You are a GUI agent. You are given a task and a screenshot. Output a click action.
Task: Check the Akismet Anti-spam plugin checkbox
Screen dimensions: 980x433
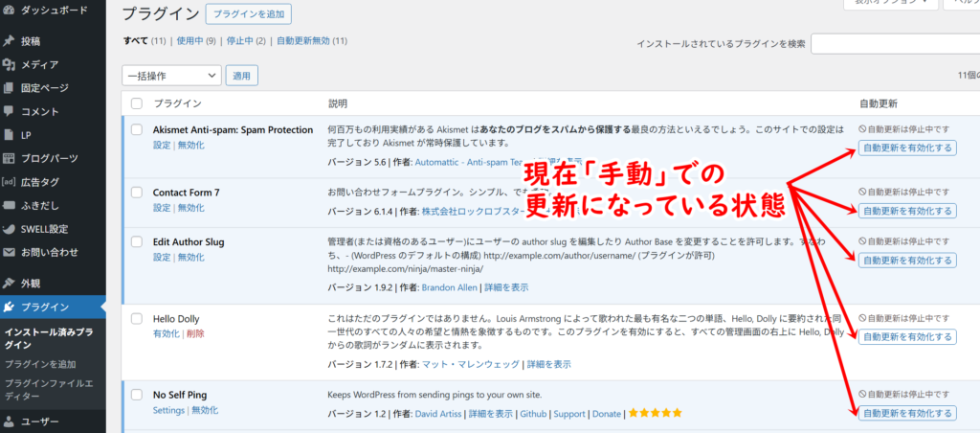pos(137,129)
